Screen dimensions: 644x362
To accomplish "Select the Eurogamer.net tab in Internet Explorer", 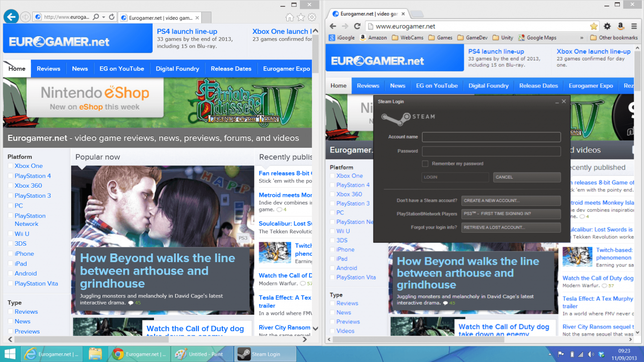I will 160,18.
